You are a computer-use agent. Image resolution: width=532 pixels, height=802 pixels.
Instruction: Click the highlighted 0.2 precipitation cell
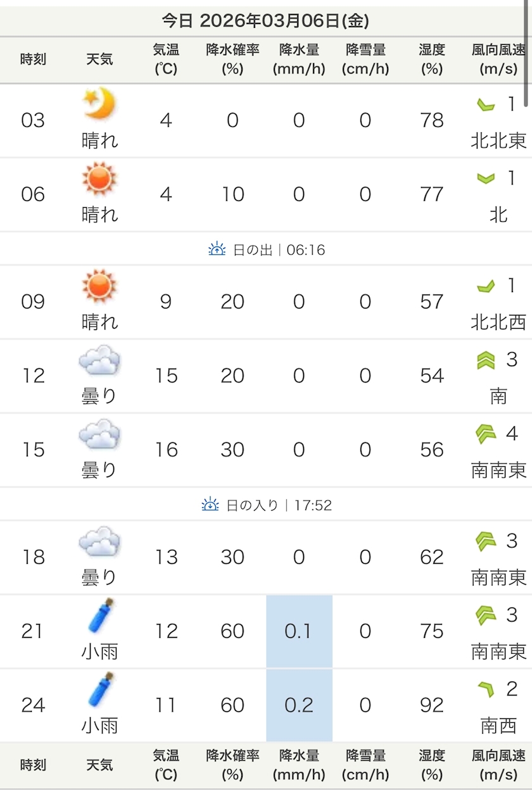tap(299, 705)
